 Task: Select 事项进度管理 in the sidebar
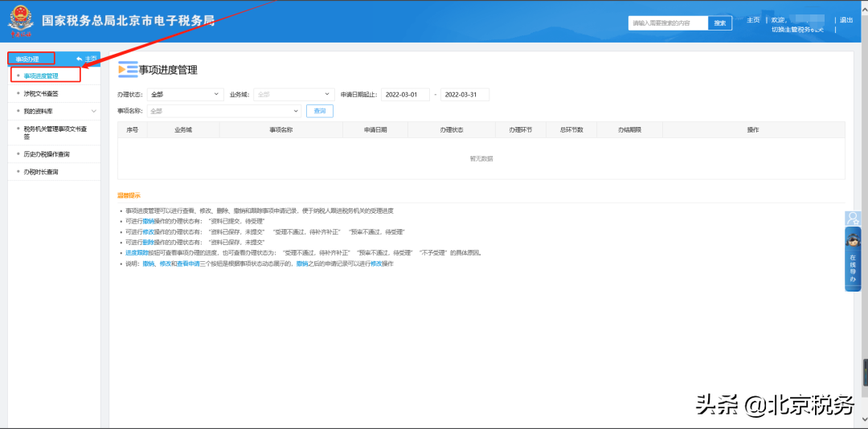pos(42,76)
